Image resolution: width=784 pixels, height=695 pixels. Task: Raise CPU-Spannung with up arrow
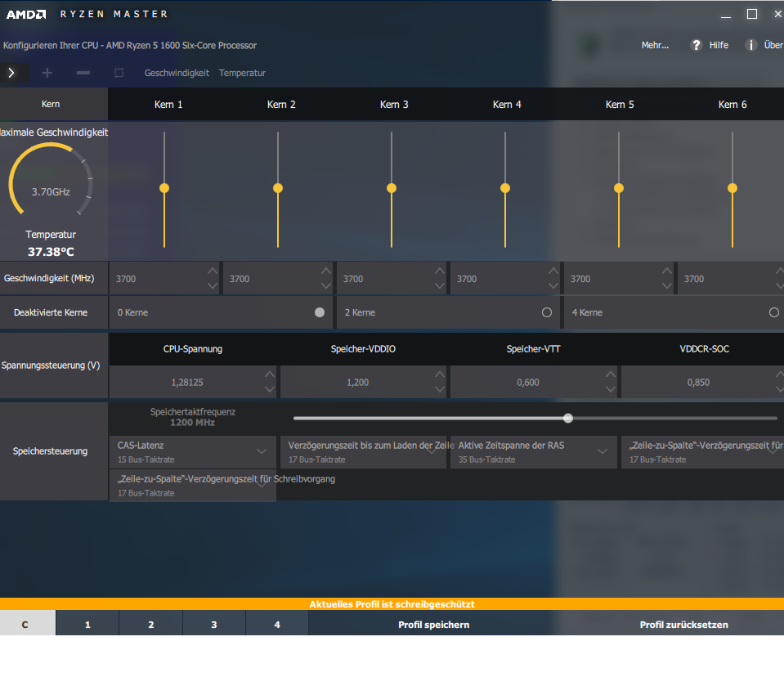(x=270, y=374)
